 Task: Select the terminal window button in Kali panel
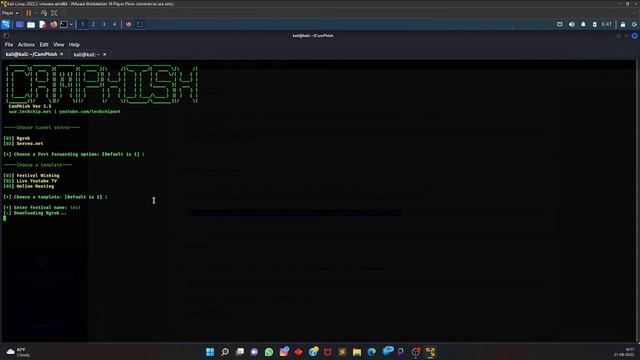140,24
